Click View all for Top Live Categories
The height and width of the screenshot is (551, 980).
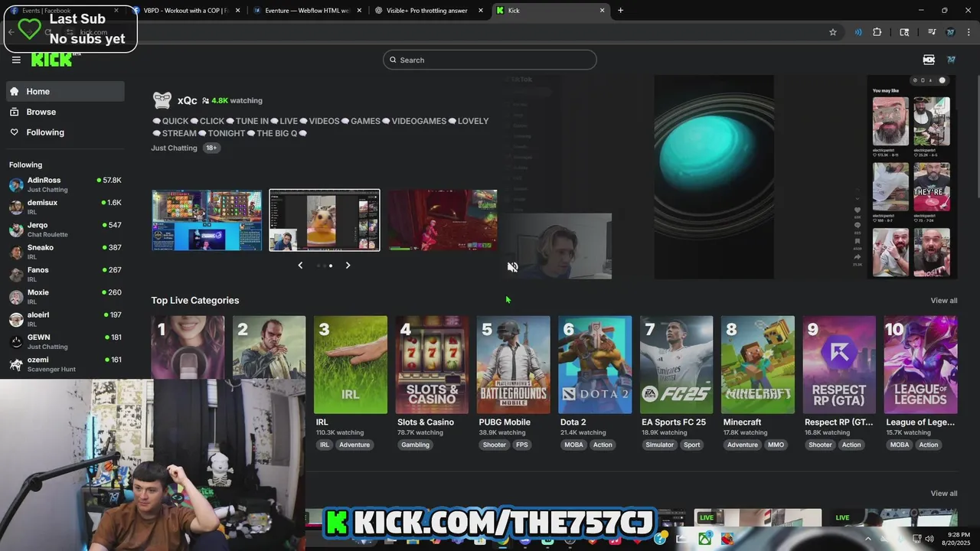[x=944, y=300]
